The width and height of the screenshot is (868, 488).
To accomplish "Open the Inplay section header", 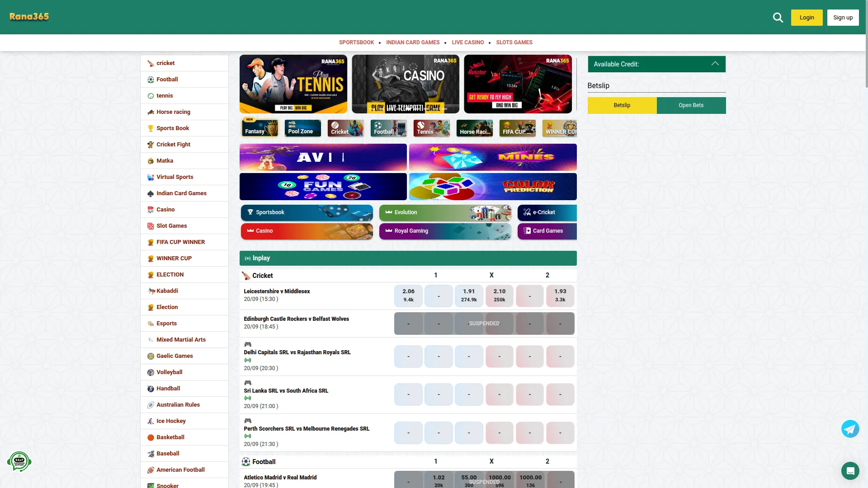I will coord(408,258).
